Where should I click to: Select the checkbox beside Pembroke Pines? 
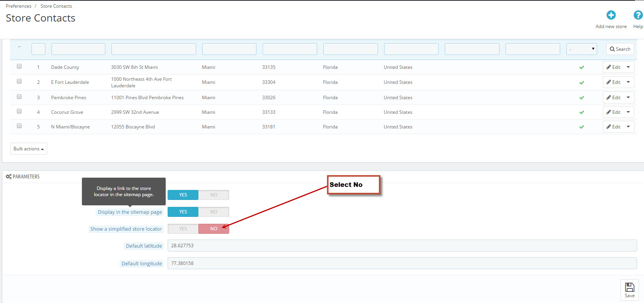click(x=19, y=97)
